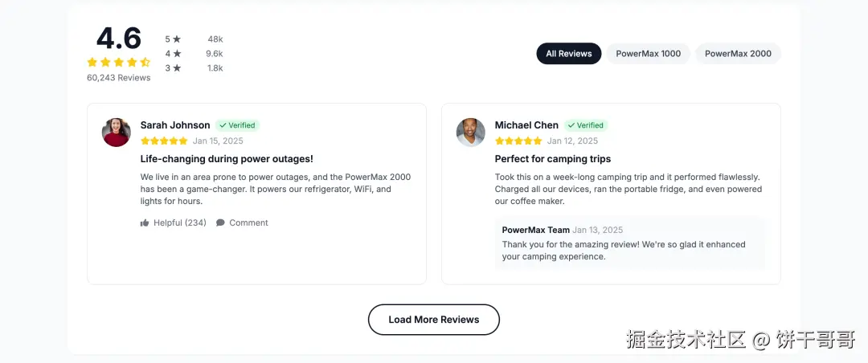Viewport: 868px width, 363px height.
Task: Open Sarah Johnson's profile picture
Action: (x=117, y=133)
